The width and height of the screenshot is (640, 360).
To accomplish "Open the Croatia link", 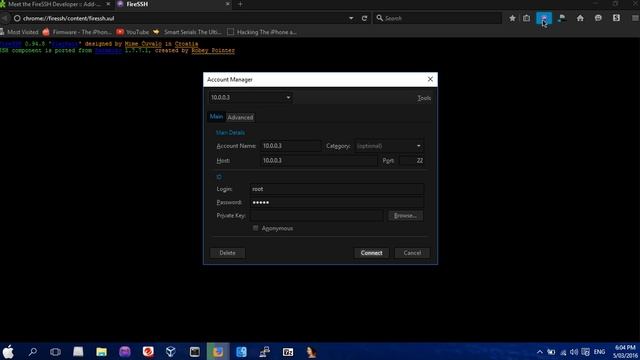I will [x=187, y=44].
